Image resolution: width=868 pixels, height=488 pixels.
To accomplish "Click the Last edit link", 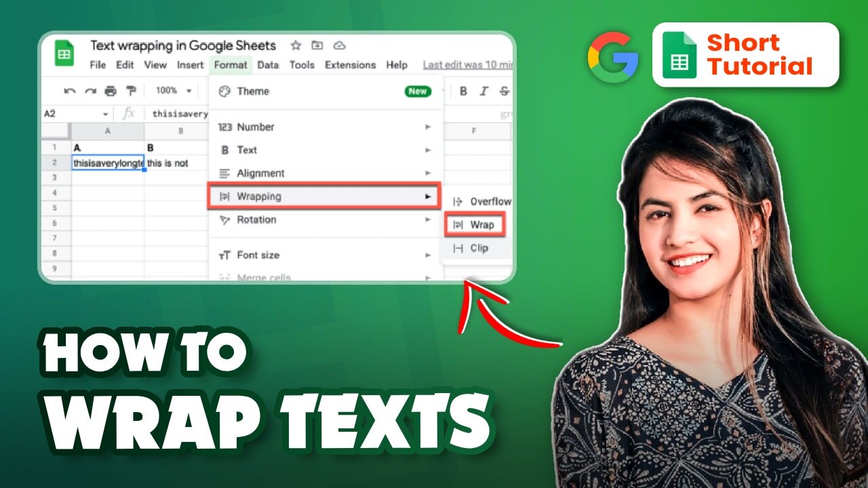I will tap(467, 65).
